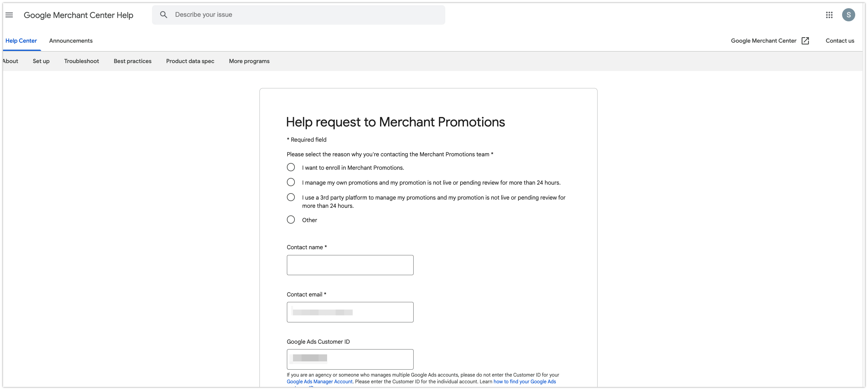
Task: Open the More programs menu
Action: (x=249, y=61)
